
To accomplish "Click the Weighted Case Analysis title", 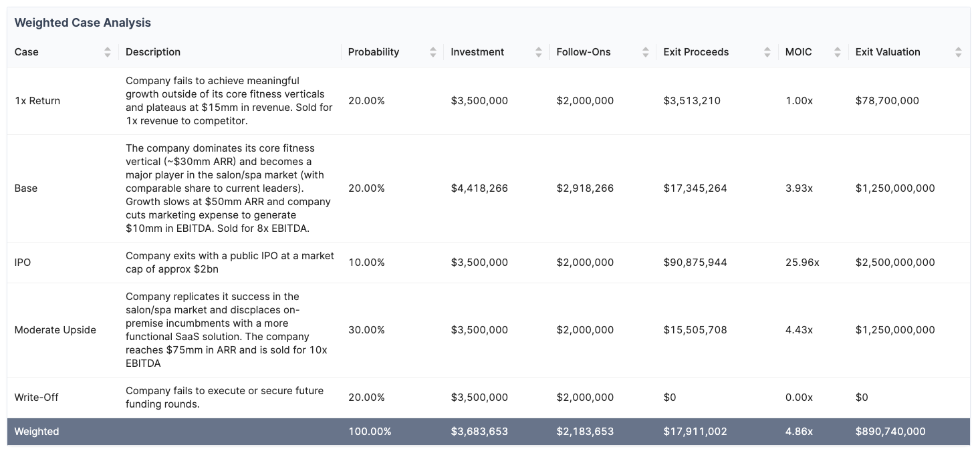I will pyautogui.click(x=83, y=23).
